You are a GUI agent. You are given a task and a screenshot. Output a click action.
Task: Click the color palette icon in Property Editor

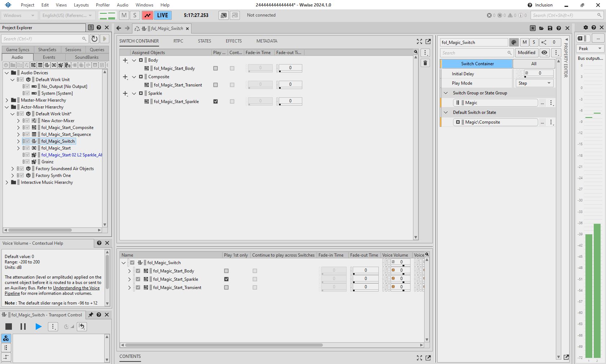click(x=514, y=42)
